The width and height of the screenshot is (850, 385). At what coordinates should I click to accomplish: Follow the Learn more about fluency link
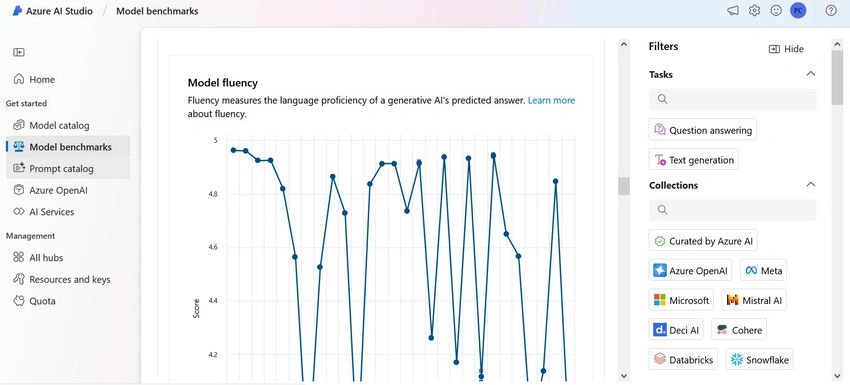coord(551,100)
